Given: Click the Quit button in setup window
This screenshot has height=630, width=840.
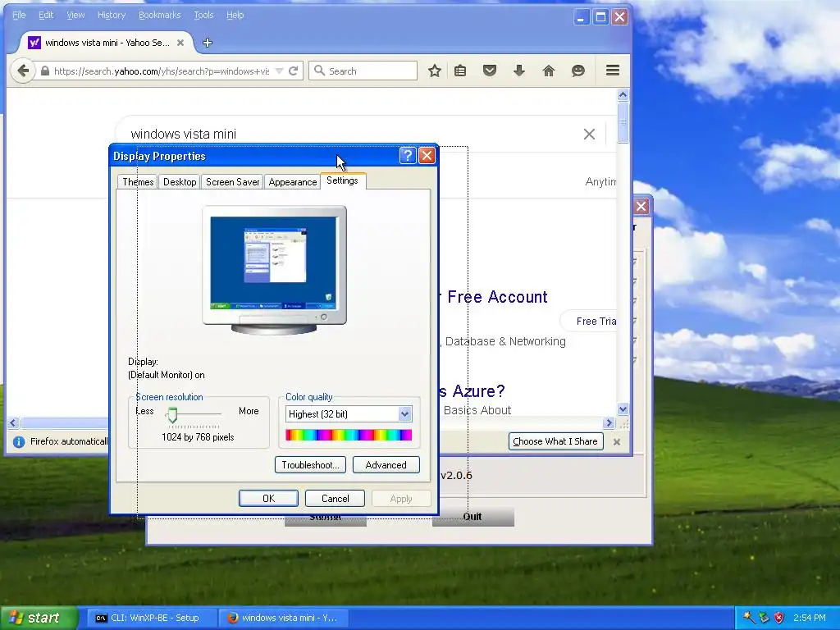Looking at the screenshot, I should pyautogui.click(x=473, y=517).
